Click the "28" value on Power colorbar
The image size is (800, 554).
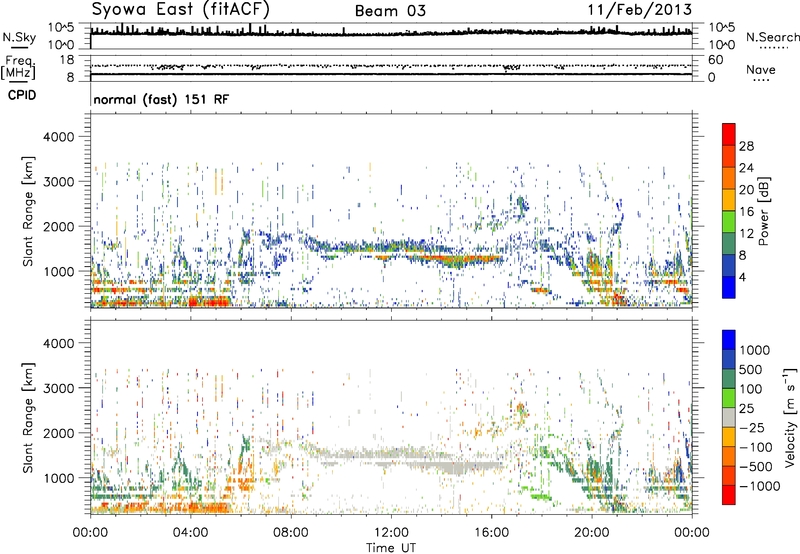746,146
